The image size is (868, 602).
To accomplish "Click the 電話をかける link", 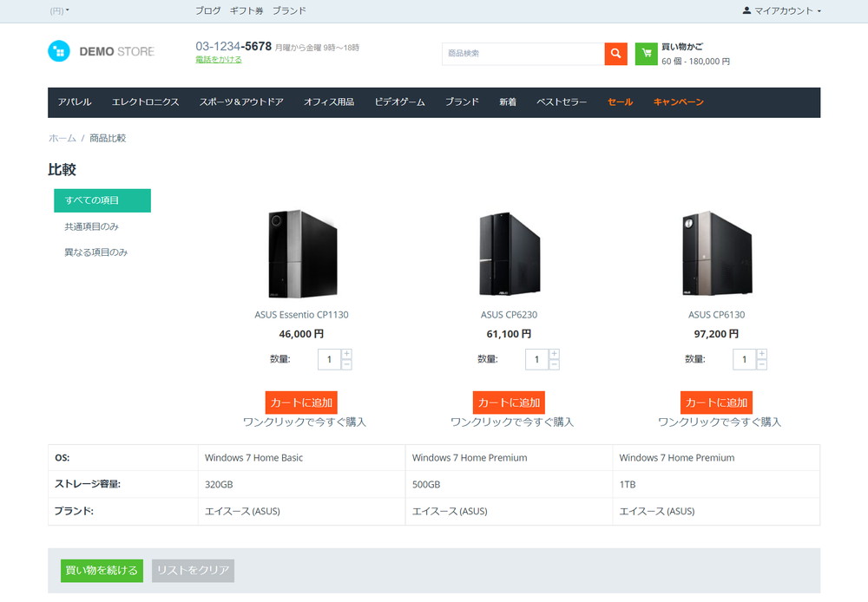I will 218,59.
